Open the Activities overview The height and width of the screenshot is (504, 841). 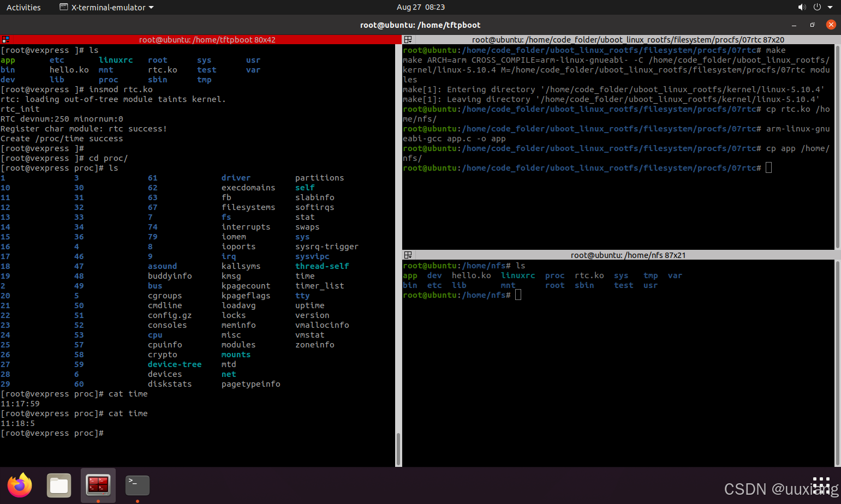(x=23, y=7)
